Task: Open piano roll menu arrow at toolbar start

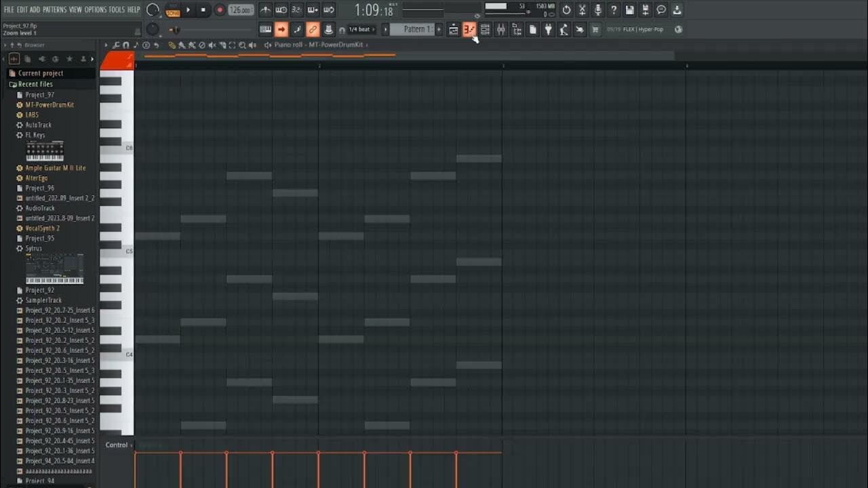Action: (106, 45)
